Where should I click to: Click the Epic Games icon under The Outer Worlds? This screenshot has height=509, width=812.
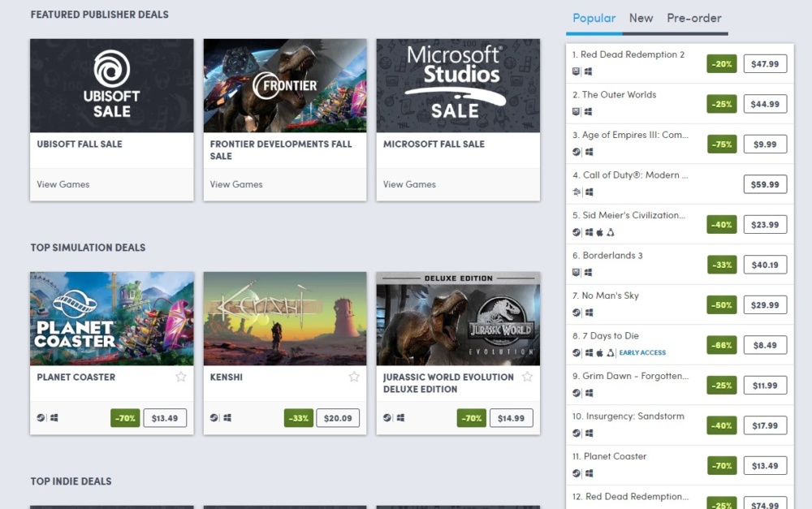pyautogui.click(x=576, y=111)
